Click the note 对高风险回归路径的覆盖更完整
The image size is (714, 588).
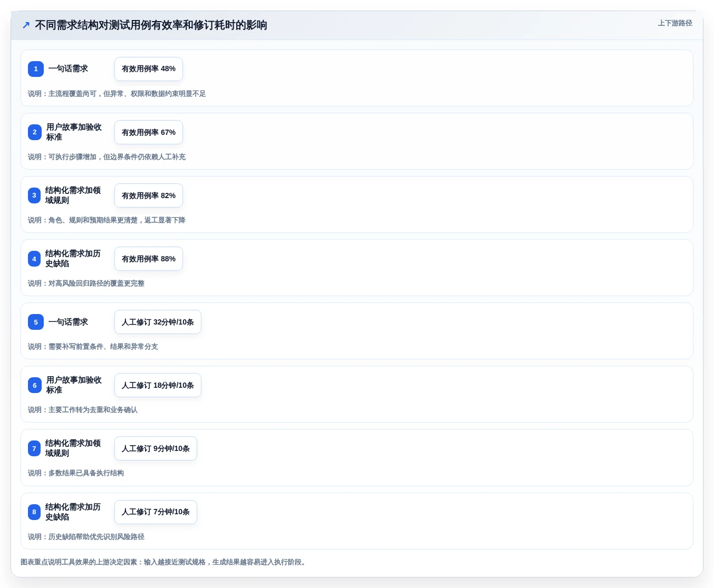click(86, 283)
